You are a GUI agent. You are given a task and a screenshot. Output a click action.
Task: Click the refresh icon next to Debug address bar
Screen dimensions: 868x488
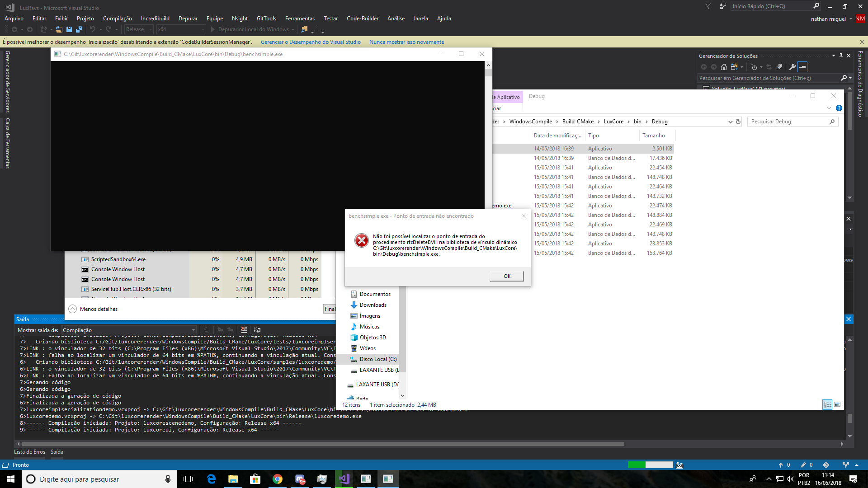738,122
